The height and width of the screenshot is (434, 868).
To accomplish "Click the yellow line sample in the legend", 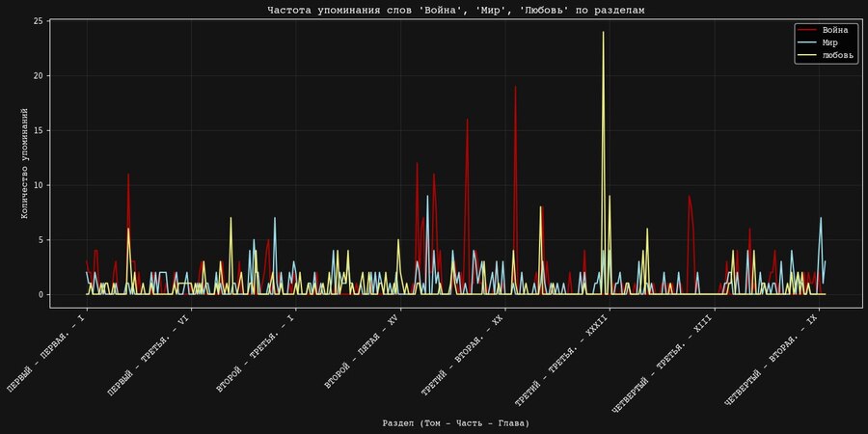I will (807, 55).
